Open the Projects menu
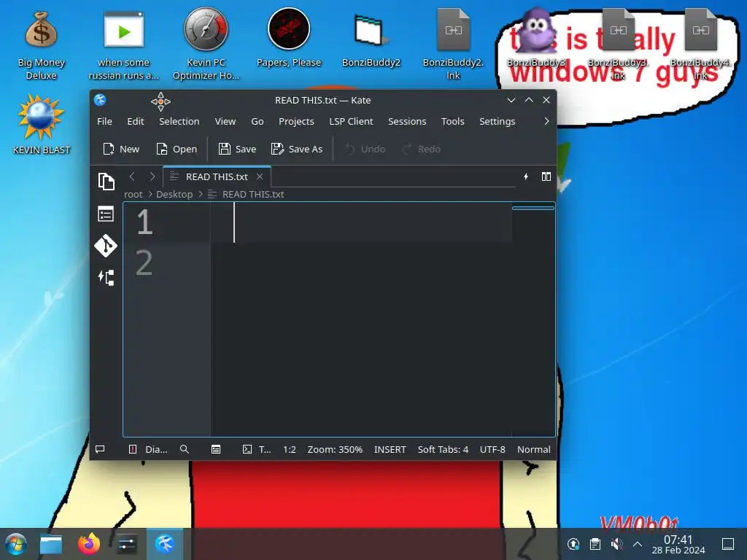 pos(296,122)
